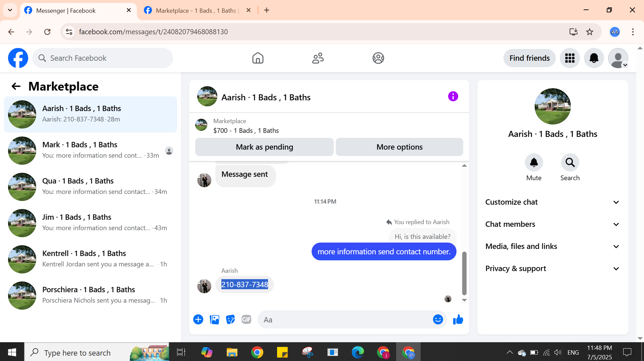
Task: Choose a sticker icon in composer
Action: coord(230,319)
